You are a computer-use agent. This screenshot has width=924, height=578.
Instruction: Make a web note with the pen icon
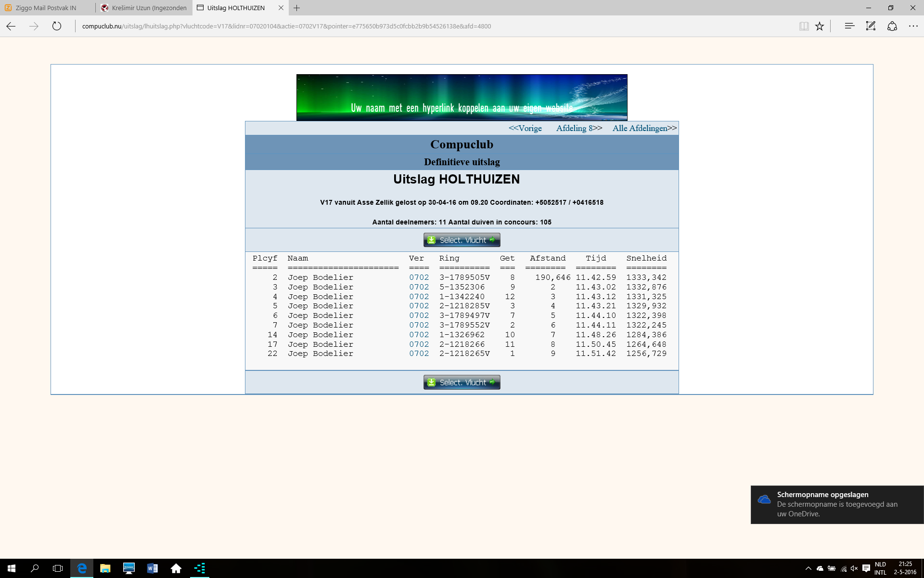(871, 26)
